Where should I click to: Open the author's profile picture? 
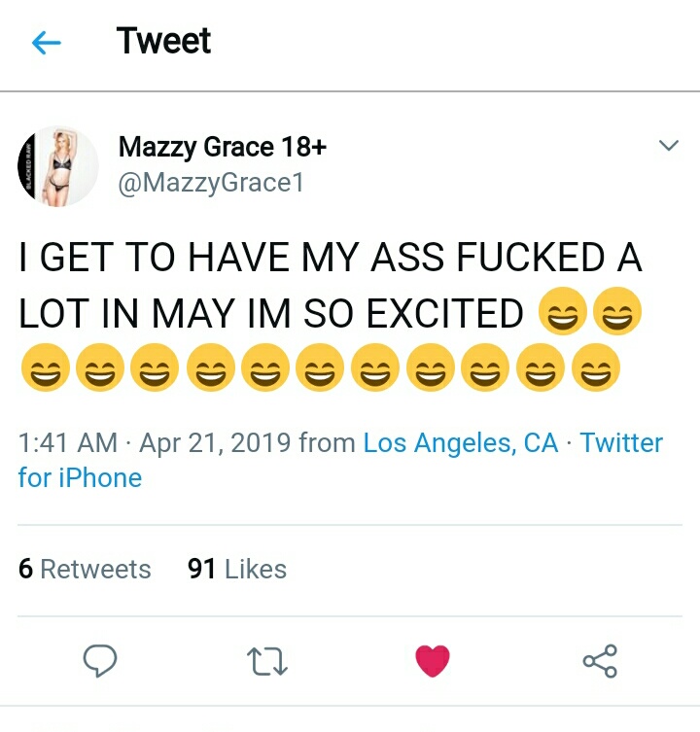58,165
